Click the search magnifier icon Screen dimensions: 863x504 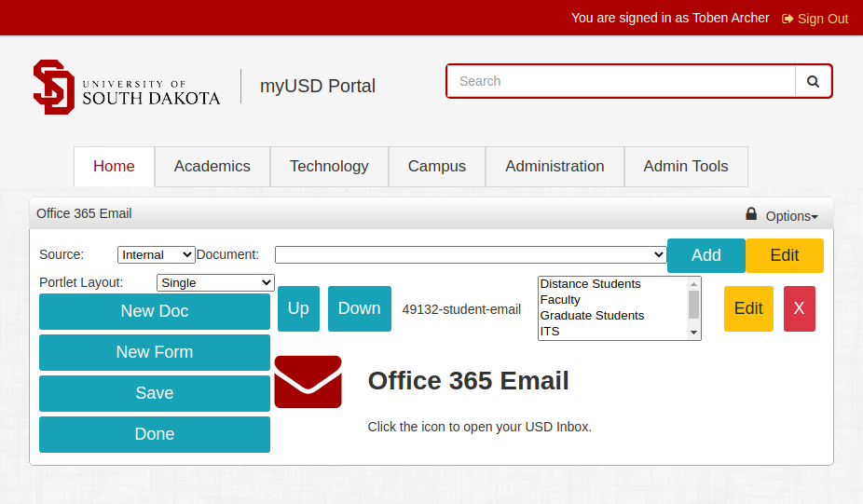813,82
